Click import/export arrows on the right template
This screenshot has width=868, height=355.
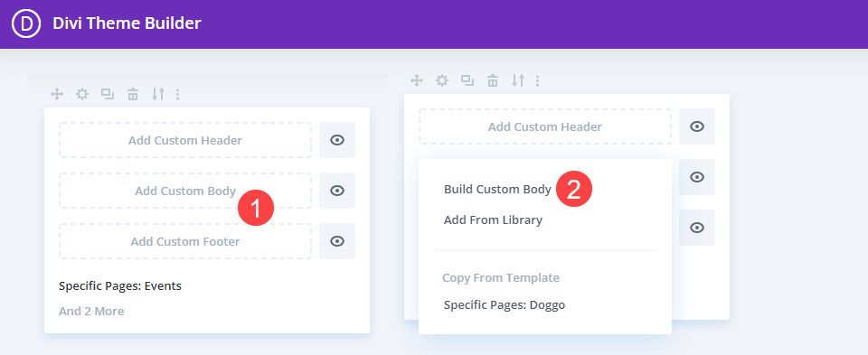[518, 80]
